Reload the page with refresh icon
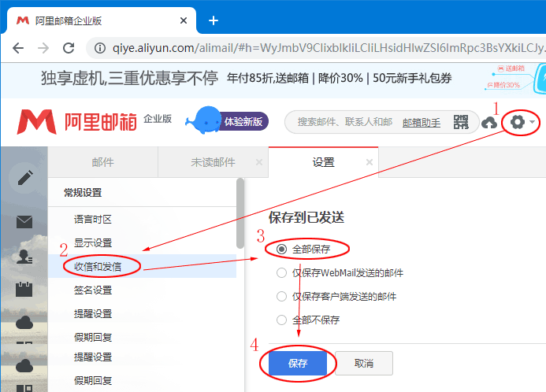The image size is (546, 392). (x=69, y=48)
